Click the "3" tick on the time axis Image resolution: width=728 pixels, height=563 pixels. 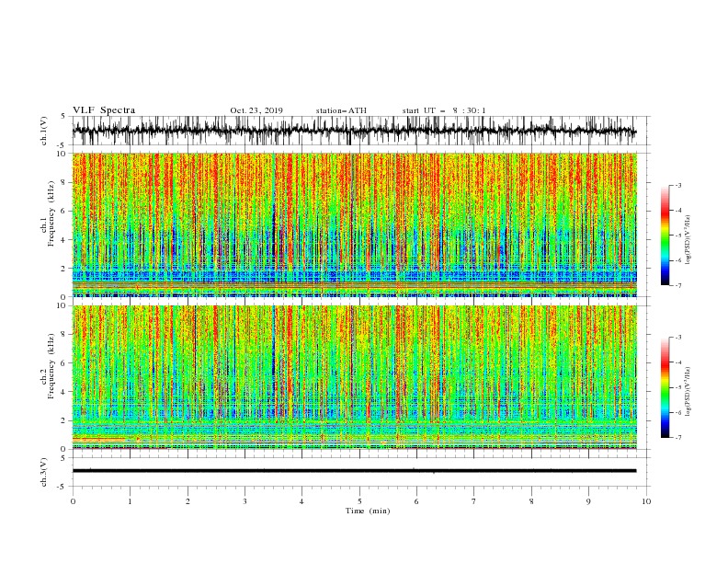coord(245,501)
